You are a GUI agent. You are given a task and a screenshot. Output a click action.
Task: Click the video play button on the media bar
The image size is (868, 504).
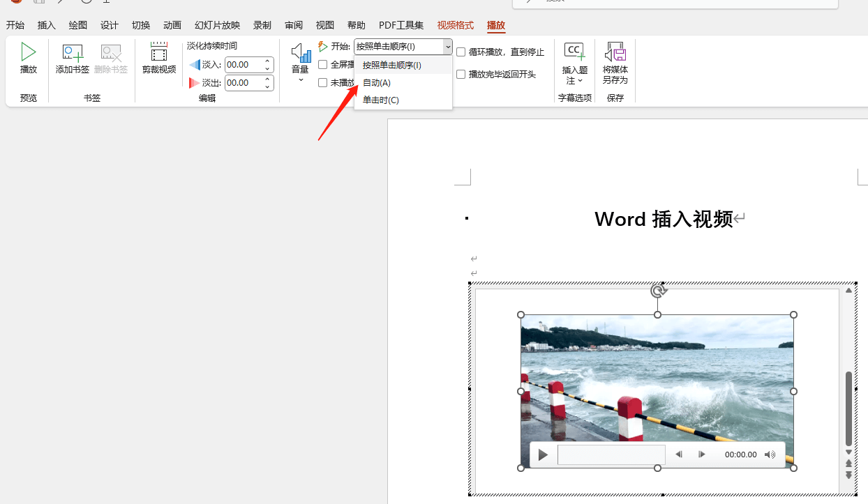coord(543,455)
